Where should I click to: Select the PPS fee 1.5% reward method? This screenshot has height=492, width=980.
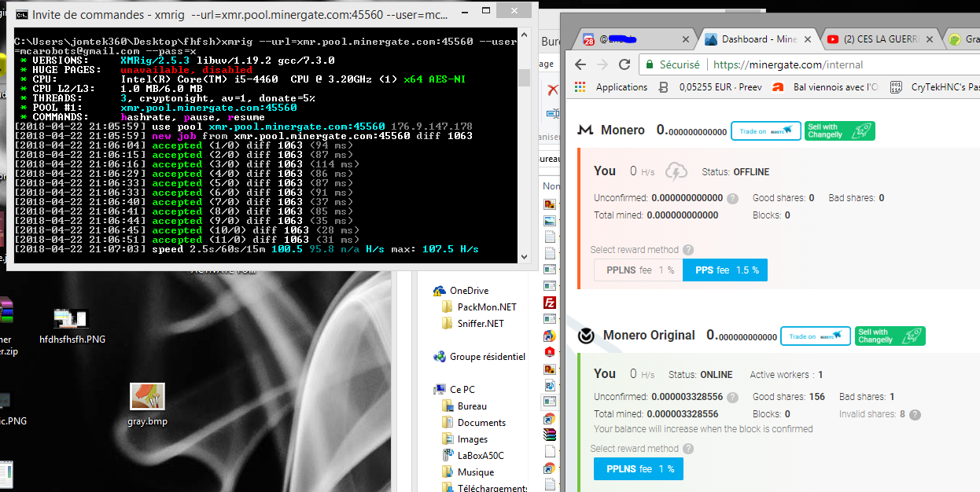[x=724, y=270]
